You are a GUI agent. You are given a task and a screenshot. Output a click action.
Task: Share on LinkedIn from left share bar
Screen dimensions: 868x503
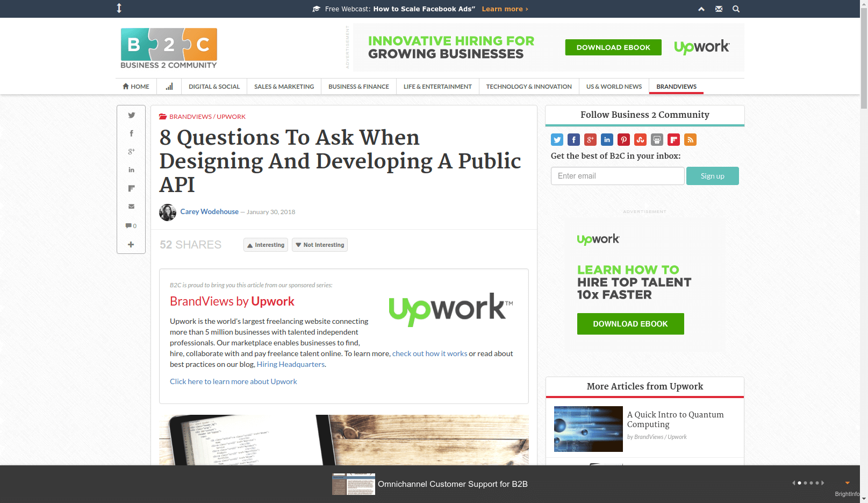click(x=131, y=170)
